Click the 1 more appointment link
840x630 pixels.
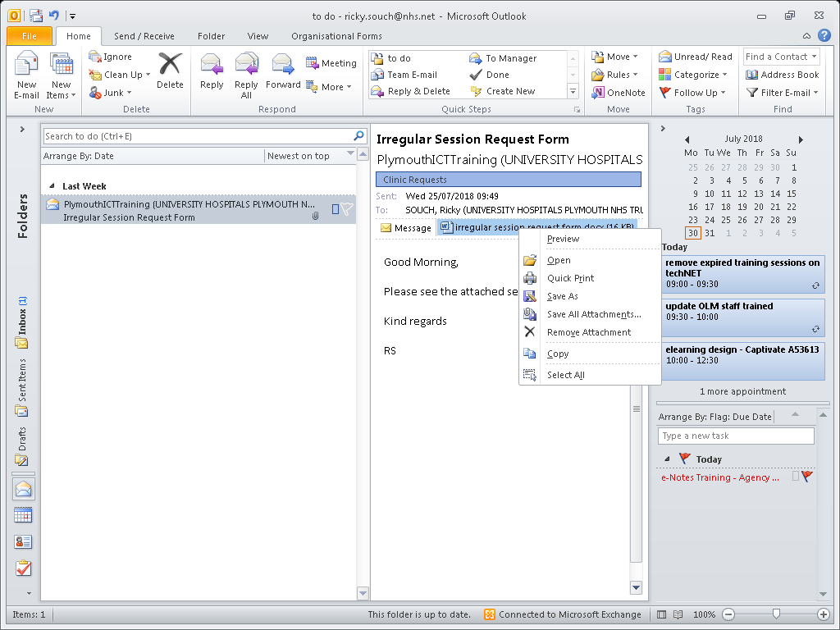pos(742,391)
